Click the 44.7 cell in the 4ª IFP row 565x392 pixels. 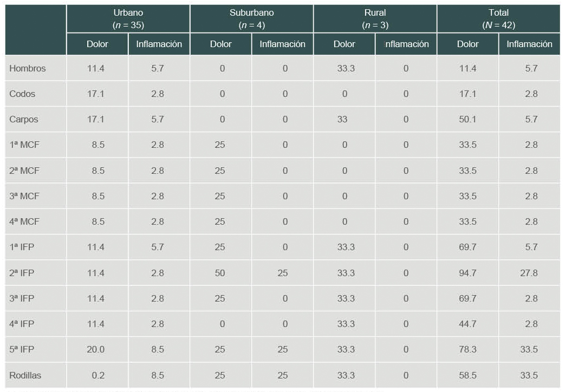467,324
